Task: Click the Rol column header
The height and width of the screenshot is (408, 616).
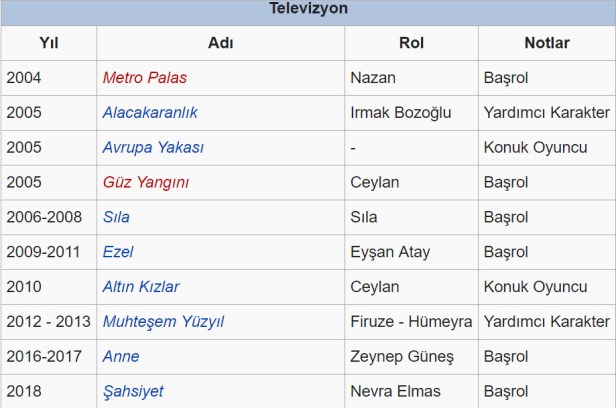Action: tap(412, 43)
